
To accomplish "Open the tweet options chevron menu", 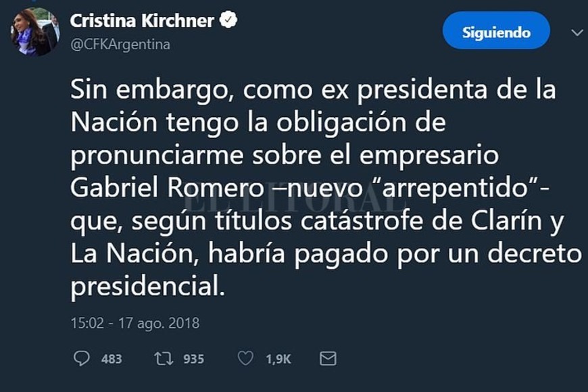I will click(x=577, y=32).
